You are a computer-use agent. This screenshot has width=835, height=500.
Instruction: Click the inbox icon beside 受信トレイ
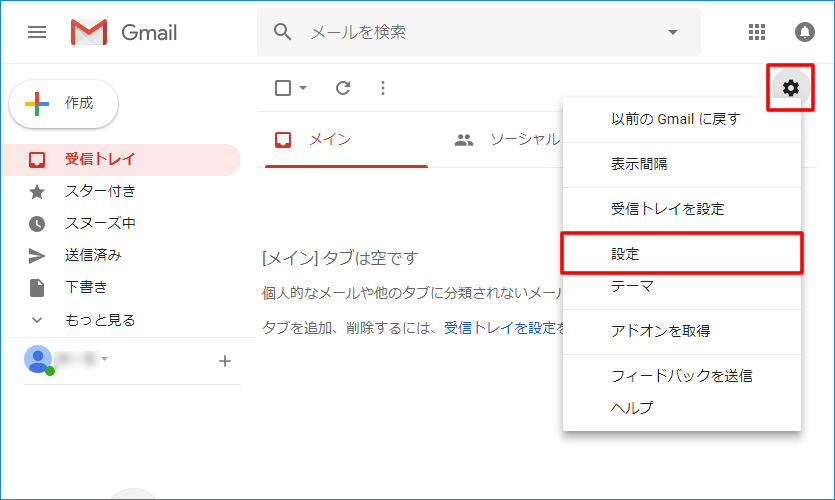tap(37, 159)
